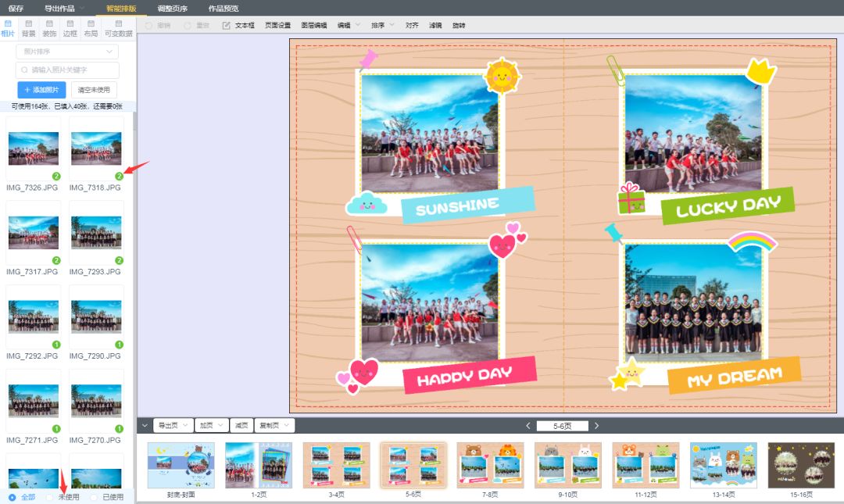Screen dimensions: 844x504
Task: Select the 3-4页 page thumbnail
Action: pos(336,465)
